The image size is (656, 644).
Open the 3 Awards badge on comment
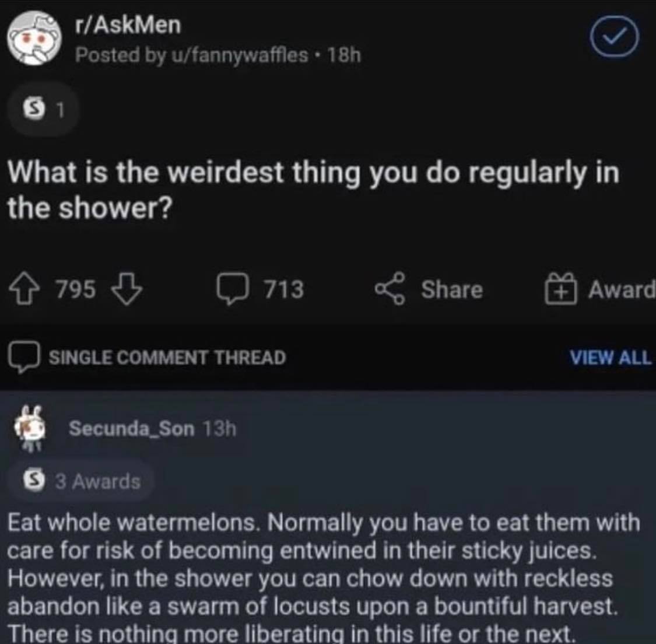tap(81, 481)
